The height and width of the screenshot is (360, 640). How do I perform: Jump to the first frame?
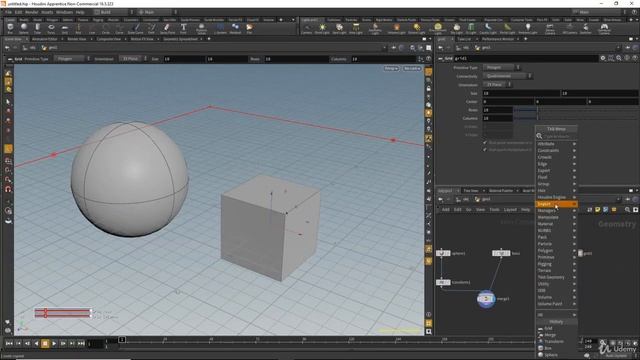pos(9,344)
